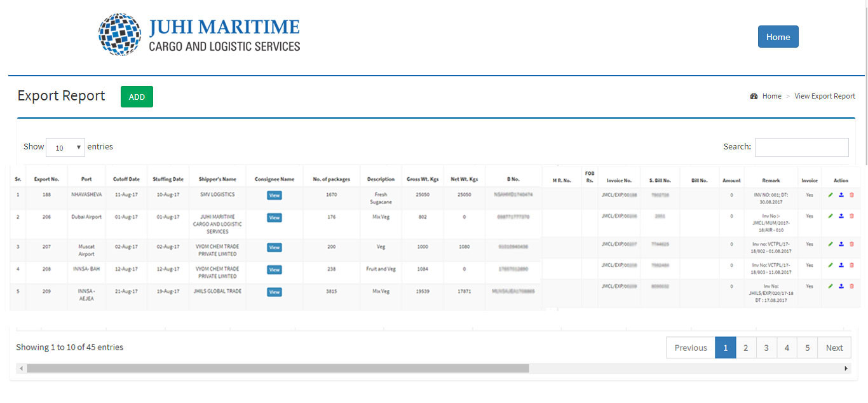Screen dimensions: 868x403
Task: Click the green edit pencil for export 188
Action: (x=830, y=195)
